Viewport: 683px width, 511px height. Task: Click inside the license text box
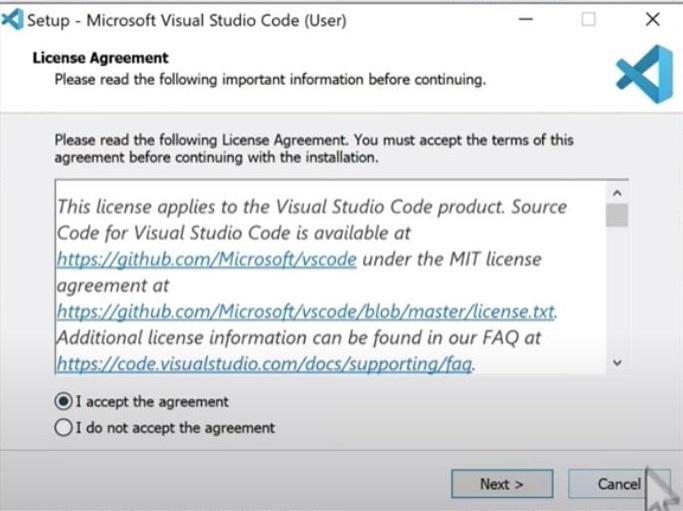(x=330, y=285)
